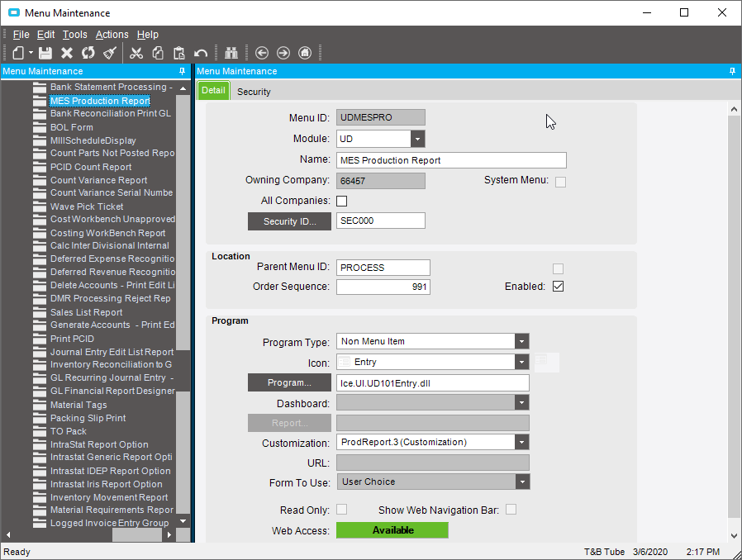Switch to the Security tab
Screen dimensions: 742x560
(254, 92)
